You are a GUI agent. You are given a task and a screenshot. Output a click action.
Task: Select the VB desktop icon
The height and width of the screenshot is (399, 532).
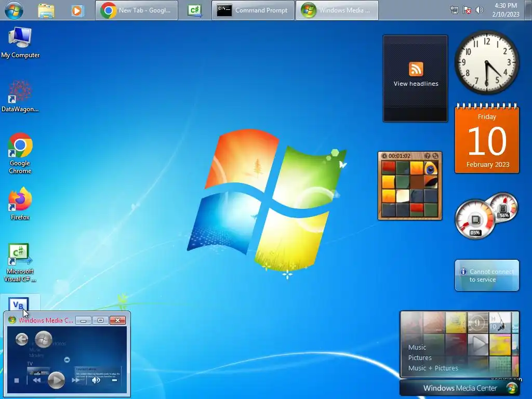pos(19,303)
